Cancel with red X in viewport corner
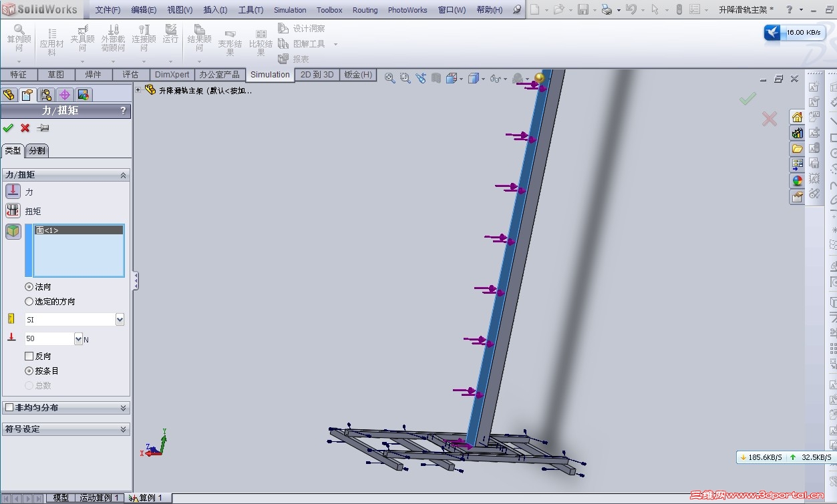The height and width of the screenshot is (504, 837). pos(770,119)
